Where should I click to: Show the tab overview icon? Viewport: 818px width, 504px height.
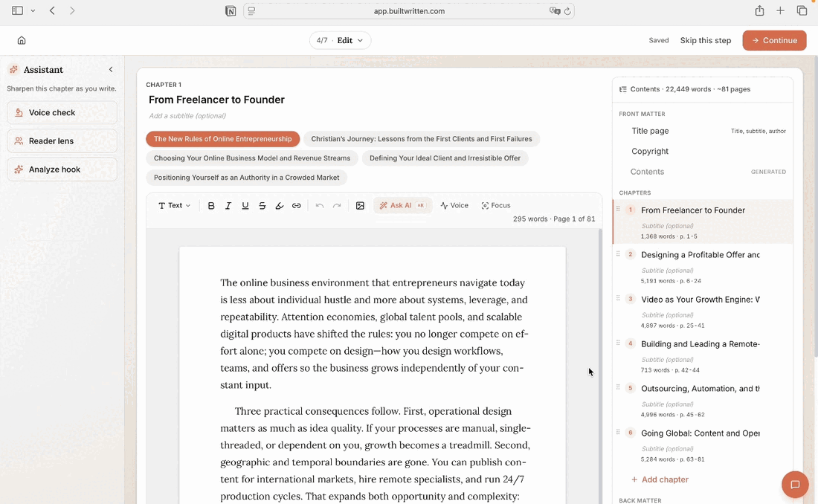802,10
